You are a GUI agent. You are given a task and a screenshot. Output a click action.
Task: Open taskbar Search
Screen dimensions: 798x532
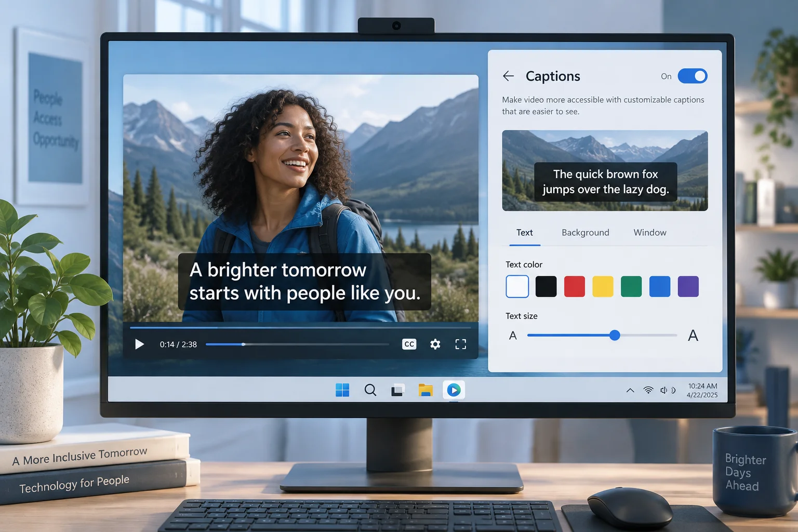click(x=370, y=390)
